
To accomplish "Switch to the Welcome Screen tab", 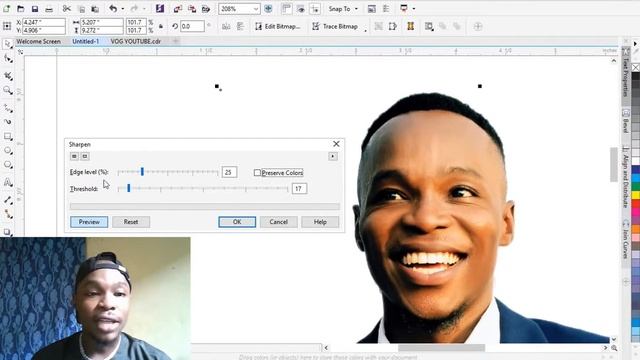I will coord(38,41).
